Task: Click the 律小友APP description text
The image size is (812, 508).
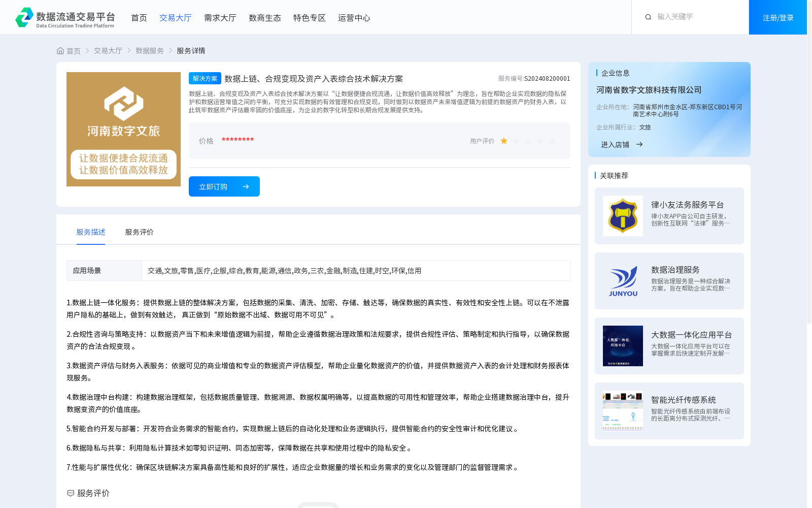Action: click(x=691, y=219)
